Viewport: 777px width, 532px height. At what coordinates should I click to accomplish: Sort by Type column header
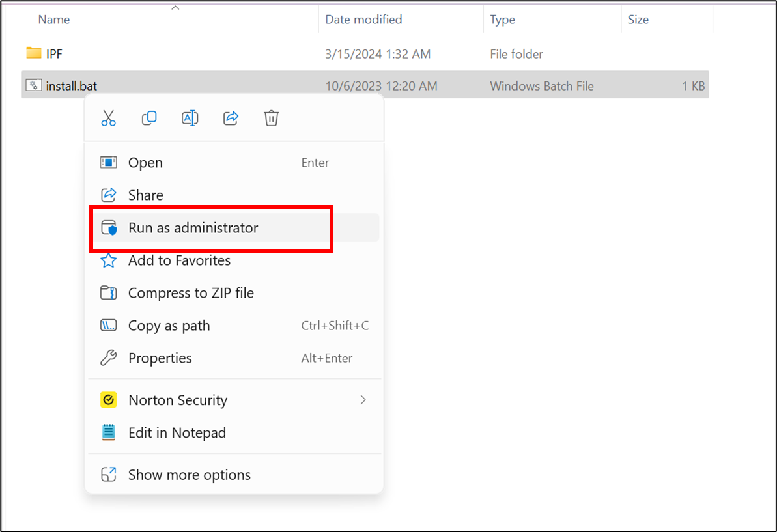(502, 20)
